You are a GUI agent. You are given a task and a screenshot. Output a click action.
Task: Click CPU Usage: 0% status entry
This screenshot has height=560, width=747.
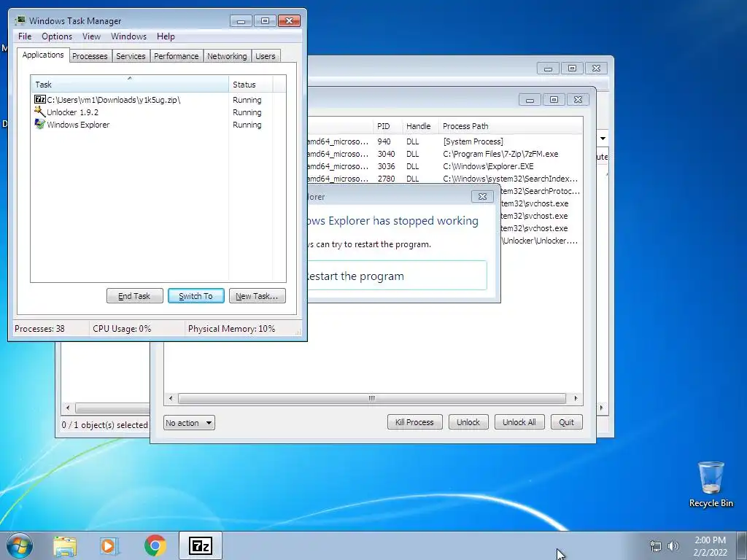pyautogui.click(x=122, y=329)
